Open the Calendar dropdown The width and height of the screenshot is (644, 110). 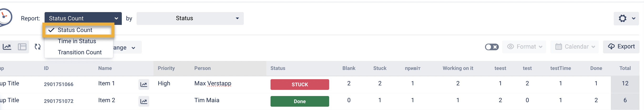(574, 47)
